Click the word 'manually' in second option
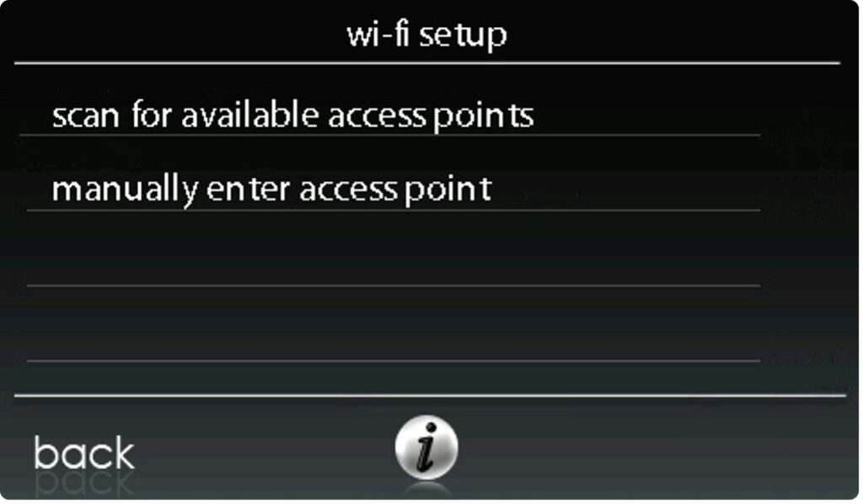This screenshot has height=504, width=863. coord(125,190)
